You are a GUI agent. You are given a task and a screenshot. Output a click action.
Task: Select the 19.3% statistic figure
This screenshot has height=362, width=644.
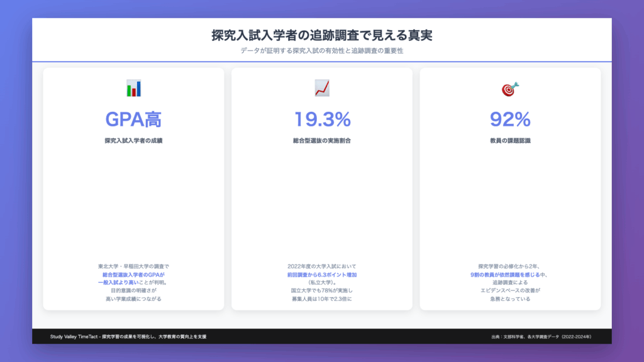click(322, 119)
